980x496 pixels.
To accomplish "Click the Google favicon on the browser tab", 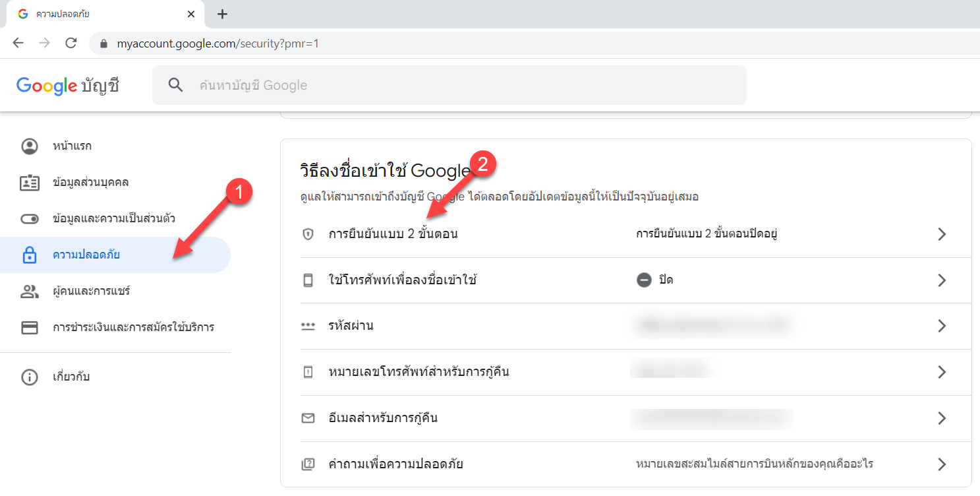I will pyautogui.click(x=23, y=14).
